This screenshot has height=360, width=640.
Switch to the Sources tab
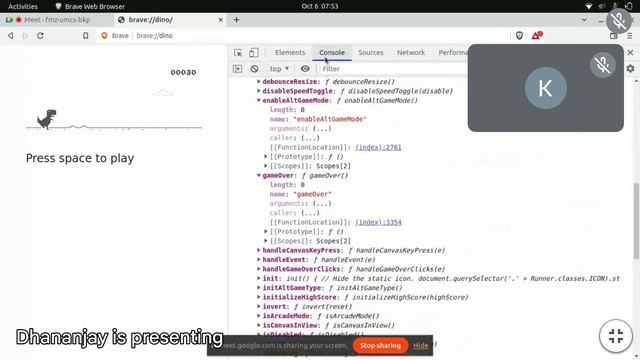(x=371, y=53)
